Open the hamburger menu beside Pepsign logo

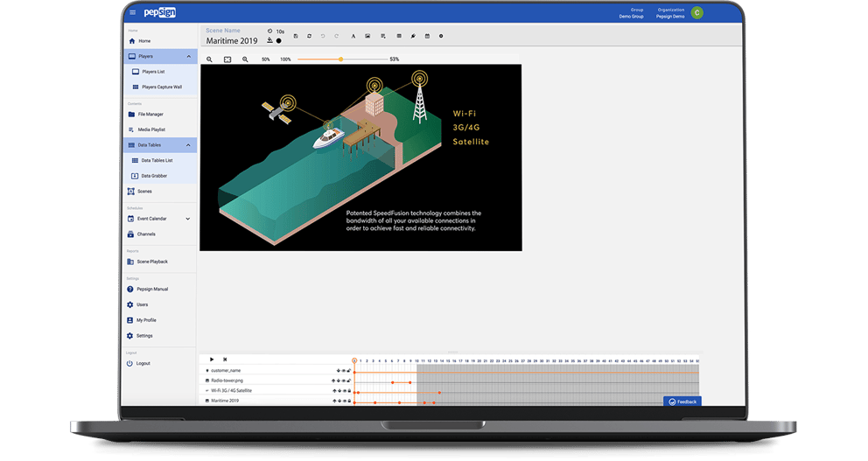click(x=133, y=12)
